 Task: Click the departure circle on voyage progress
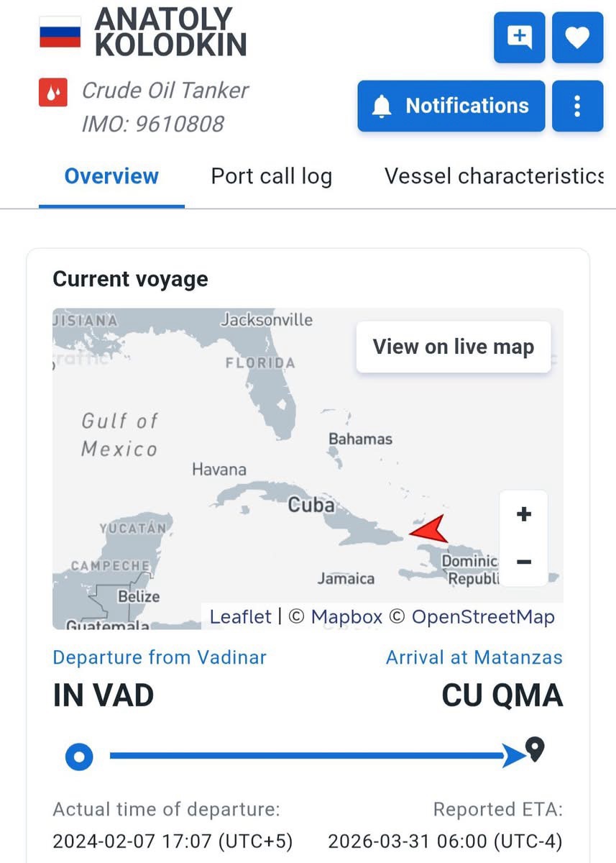coord(79,757)
